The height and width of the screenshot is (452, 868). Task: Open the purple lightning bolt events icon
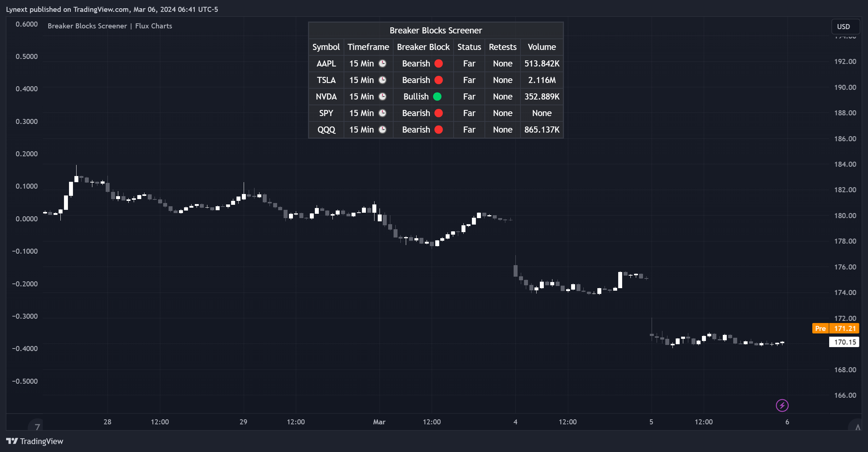pyautogui.click(x=782, y=405)
